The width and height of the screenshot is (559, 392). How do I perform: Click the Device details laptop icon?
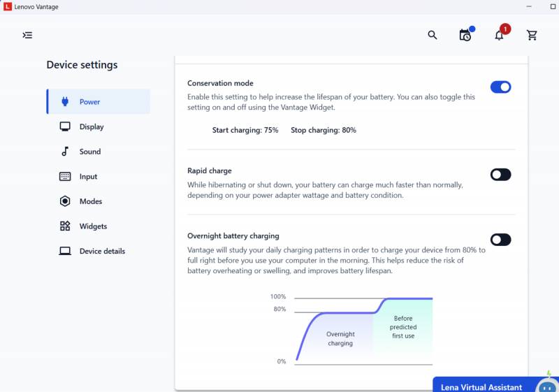click(65, 251)
